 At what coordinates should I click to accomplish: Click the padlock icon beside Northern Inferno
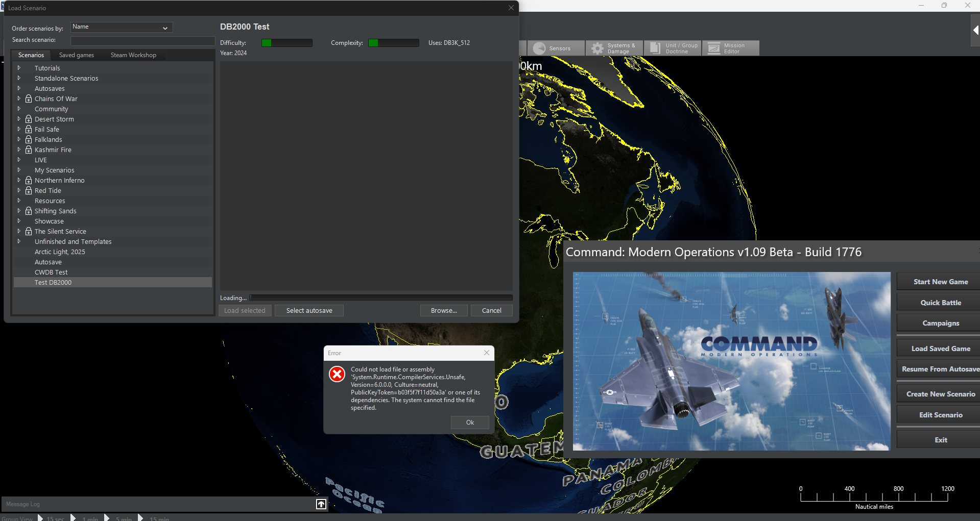pyautogui.click(x=28, y=180)
